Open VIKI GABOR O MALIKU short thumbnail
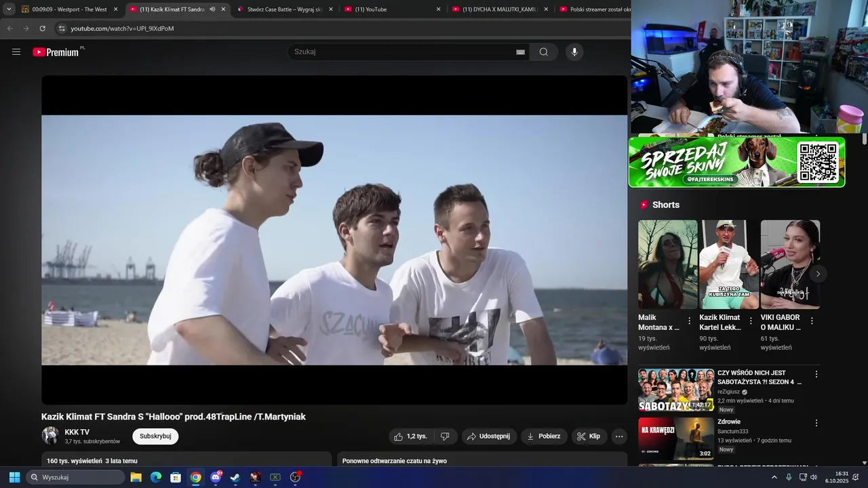This screenshot has width=868, height=488. pyautogui.click(x=790, y=264)
